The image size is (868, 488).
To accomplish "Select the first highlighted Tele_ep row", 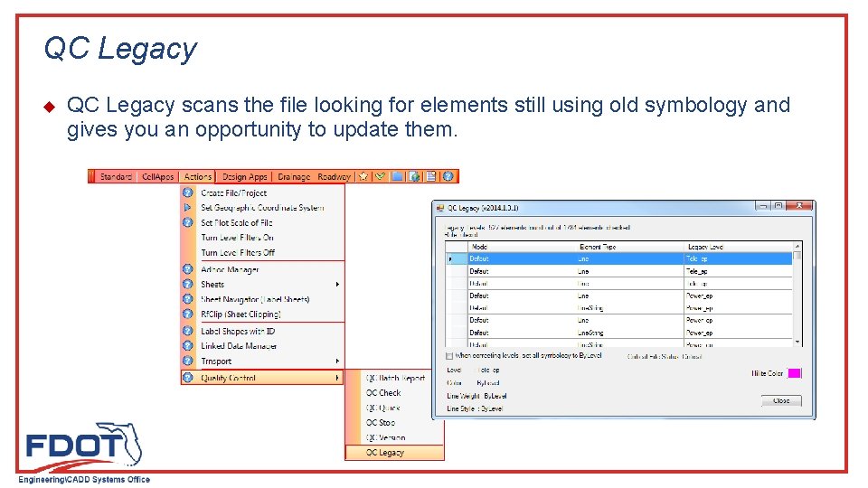I will (619, 259).
